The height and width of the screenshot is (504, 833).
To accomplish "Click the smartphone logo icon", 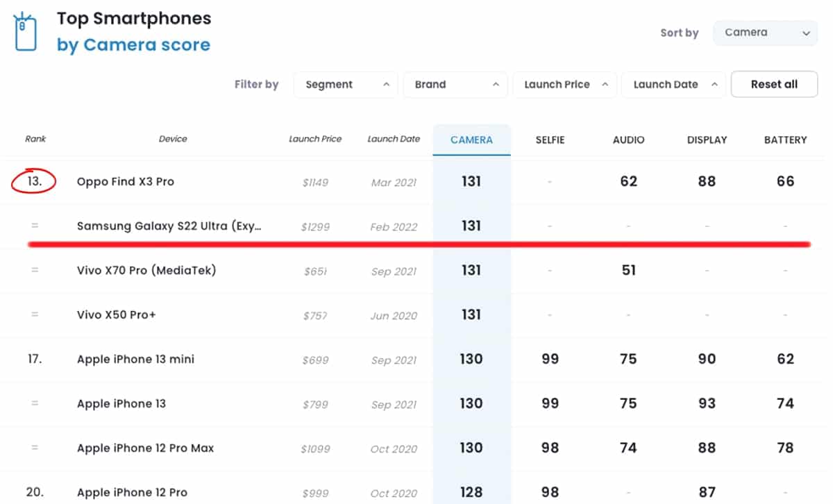I will pos(26,31).
